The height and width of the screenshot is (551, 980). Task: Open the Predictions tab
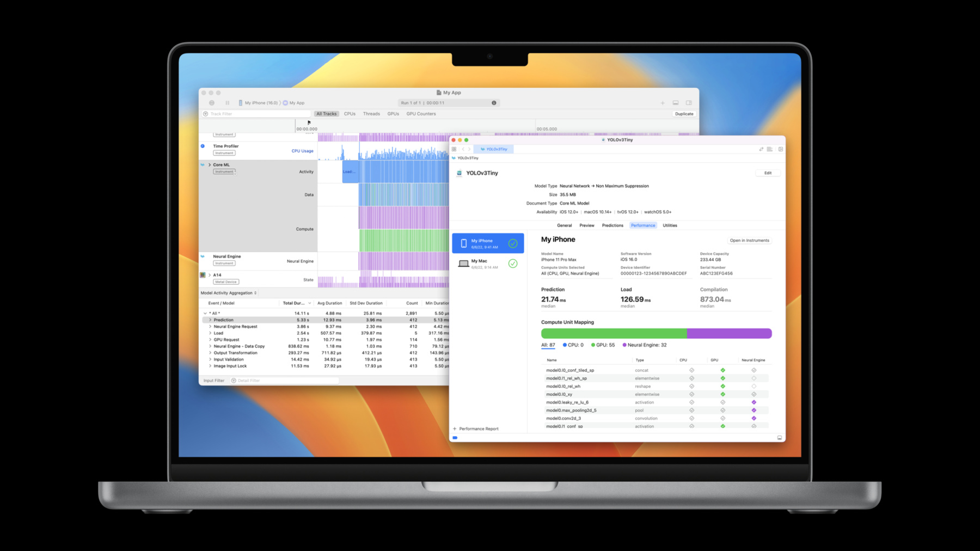[612, 225]
